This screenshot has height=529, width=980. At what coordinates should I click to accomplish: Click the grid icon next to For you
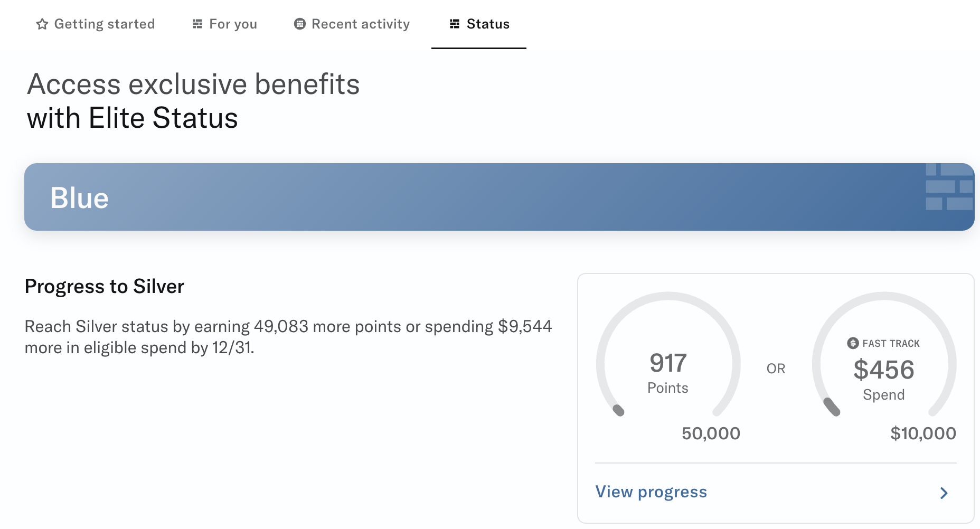(x=197, y=23)
